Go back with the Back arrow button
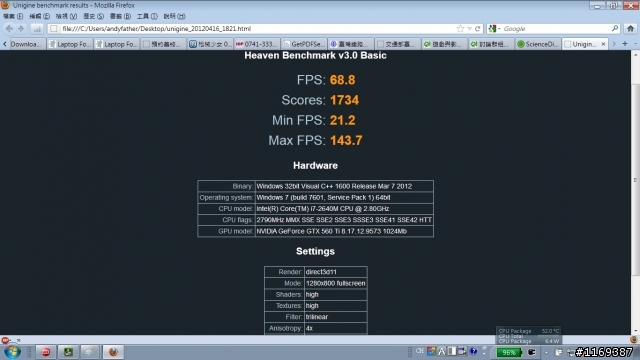The image size is (640, 360). click(x=9, y=29)
